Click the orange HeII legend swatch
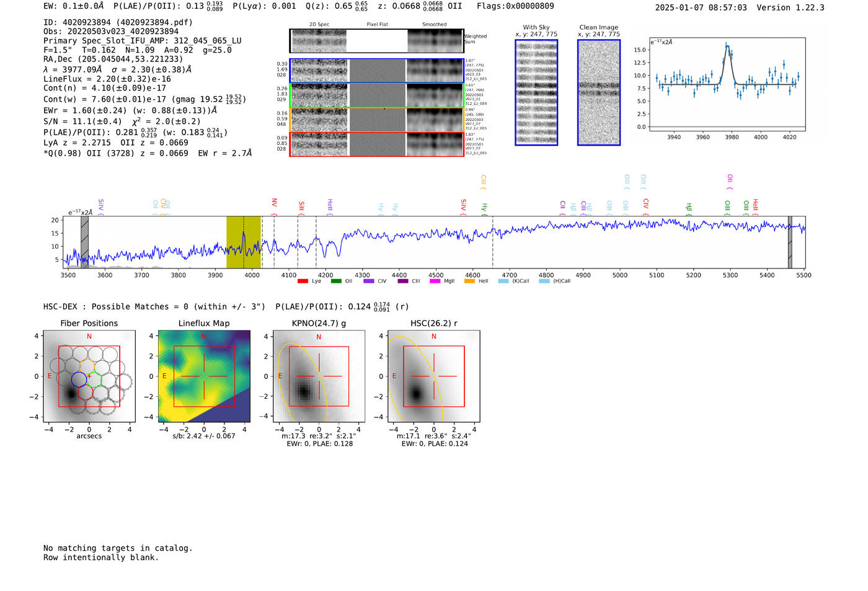 [469, 281]
